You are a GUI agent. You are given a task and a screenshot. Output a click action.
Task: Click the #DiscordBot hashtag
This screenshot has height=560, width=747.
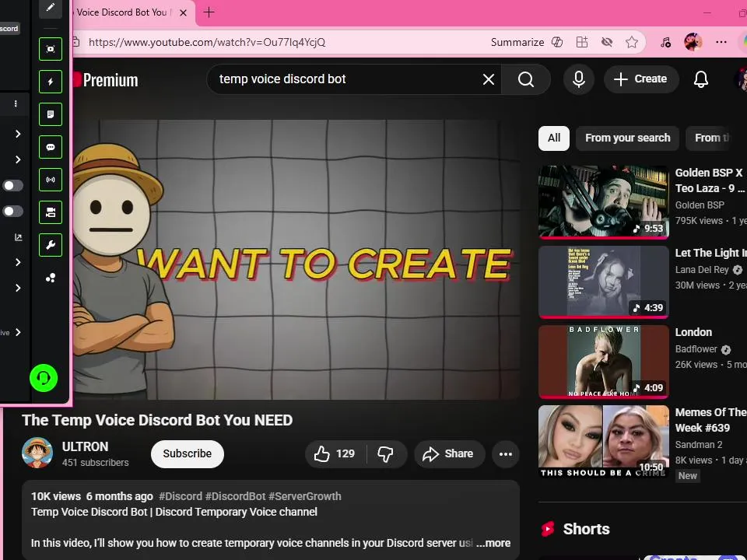point(235,497)
